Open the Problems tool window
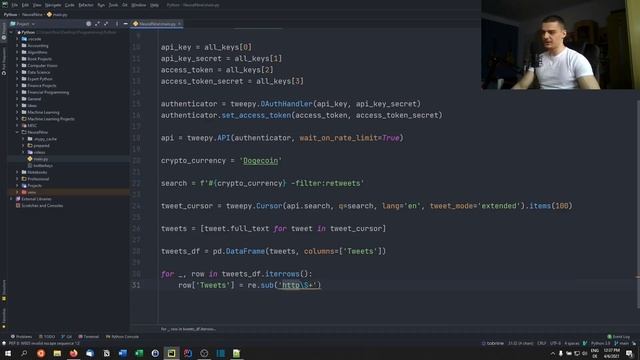640x360 pixels. pos(21,337)
